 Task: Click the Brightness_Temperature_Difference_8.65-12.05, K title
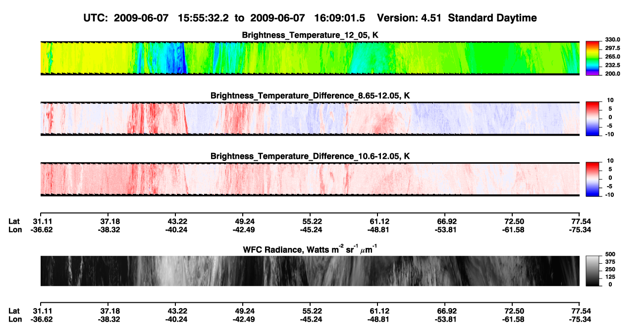tap(310, 95)
